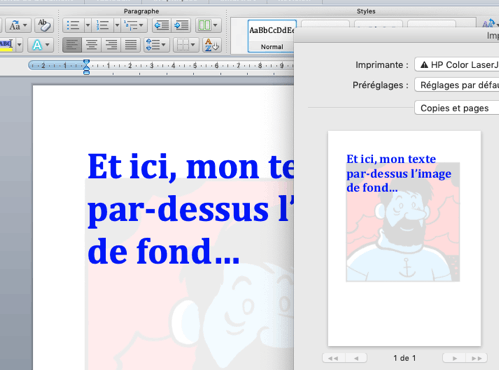Click the '1 de 1' page counter
Viewport: 499px width, 370px height.
coord(404,358)
